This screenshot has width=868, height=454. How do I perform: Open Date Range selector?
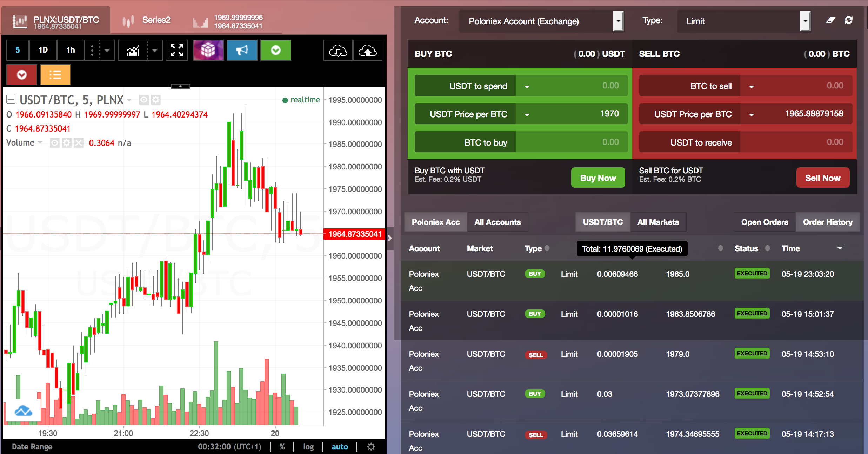tap(32, 447)
